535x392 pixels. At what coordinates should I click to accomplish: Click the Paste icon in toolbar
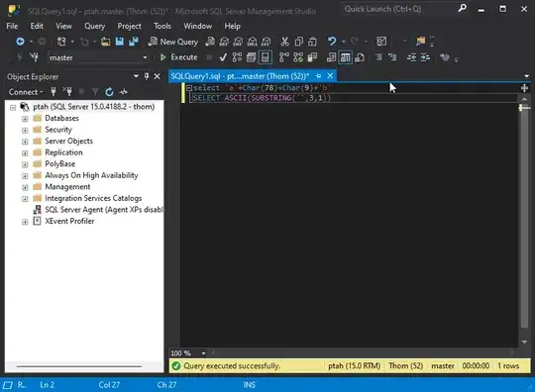(x=312, y=42)
